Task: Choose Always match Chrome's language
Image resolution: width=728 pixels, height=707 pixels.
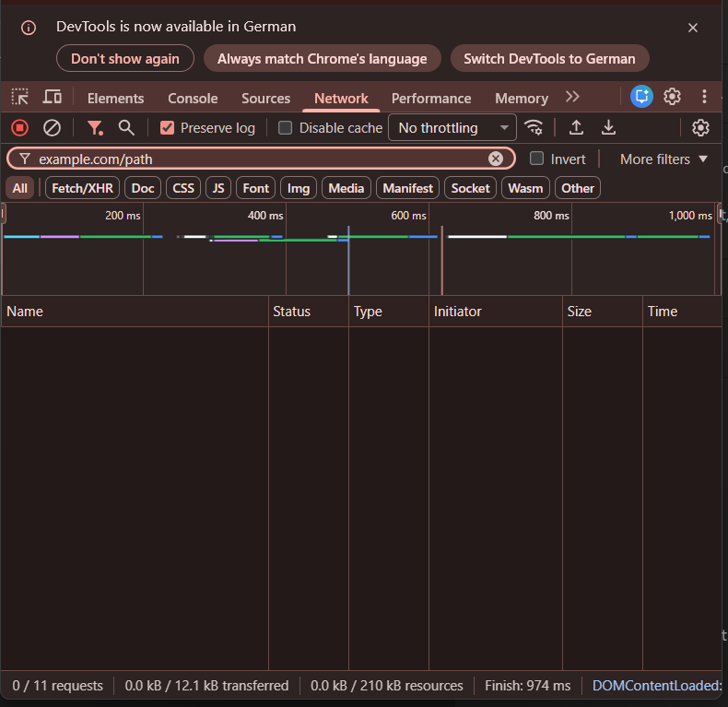Action: click(x=322, y=58)
